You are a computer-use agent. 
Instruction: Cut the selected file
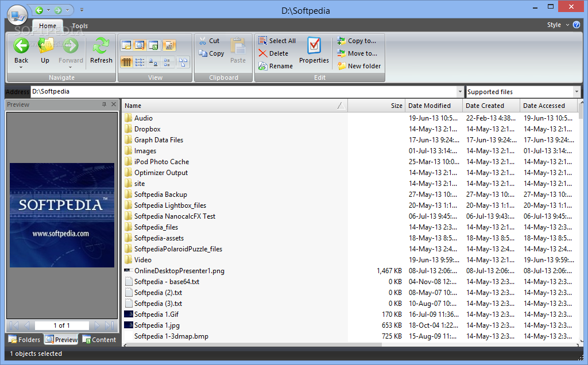(209, 41)
